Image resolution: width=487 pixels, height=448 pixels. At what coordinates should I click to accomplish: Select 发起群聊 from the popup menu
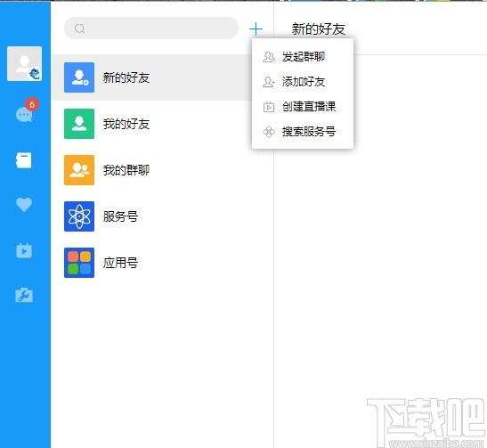tap(303, 57)
